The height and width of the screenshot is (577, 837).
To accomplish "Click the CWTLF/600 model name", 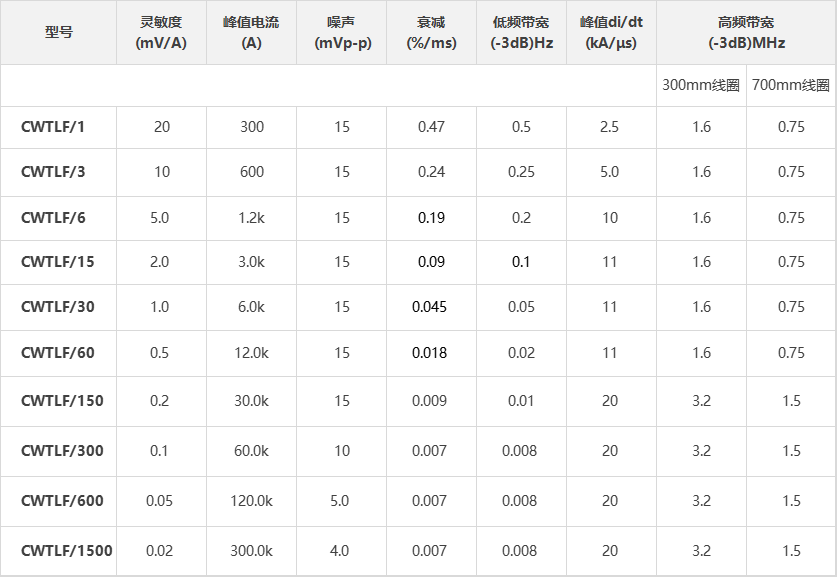I will (62, 501).
